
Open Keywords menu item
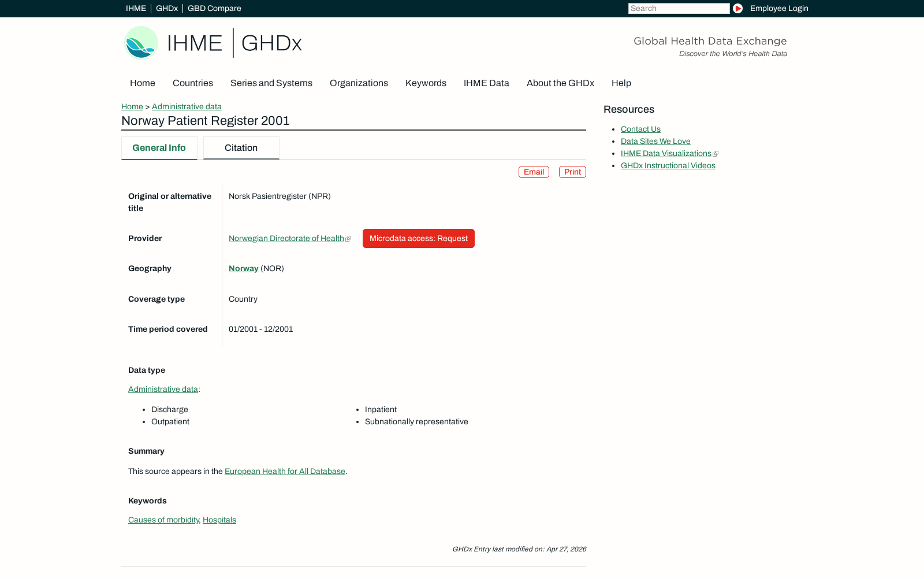tap(426, 83)
